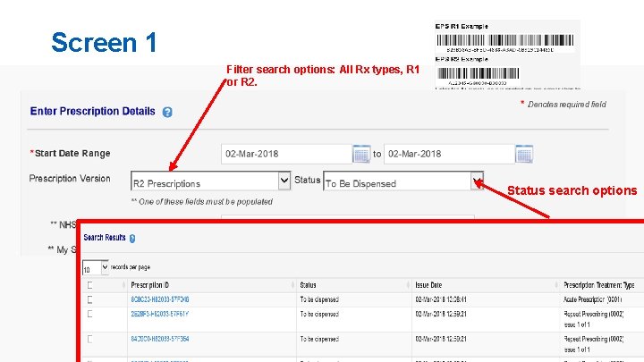
Task: Open the Prescription Version dropdown
Action: [x=211, y=181]
